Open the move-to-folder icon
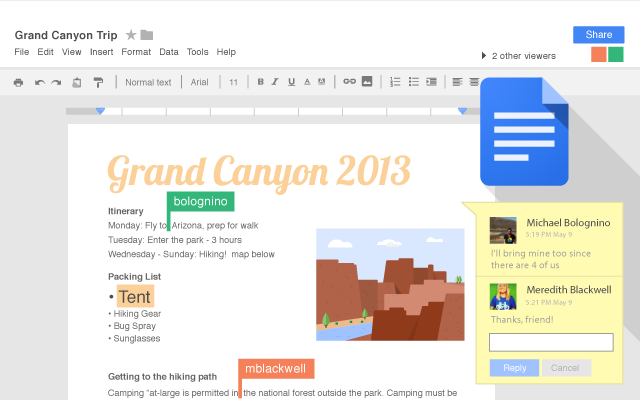 tap(147, 35)
